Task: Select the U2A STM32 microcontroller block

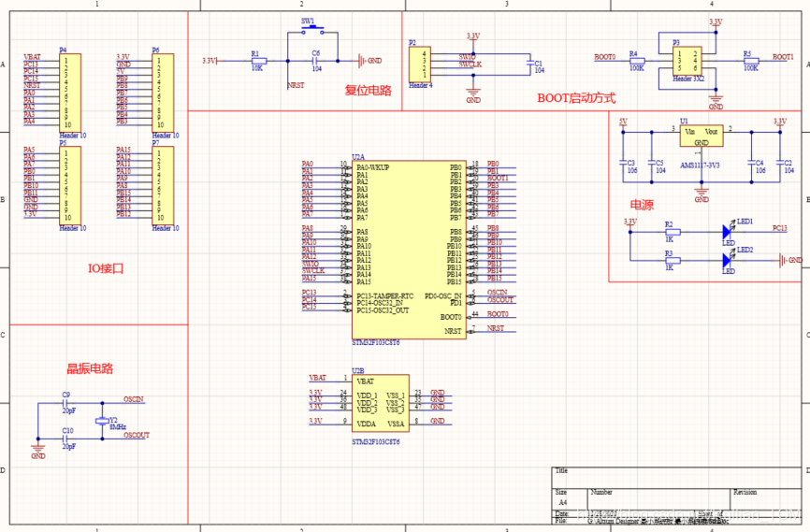Action: pyautogui.click(x=409, y=250)
